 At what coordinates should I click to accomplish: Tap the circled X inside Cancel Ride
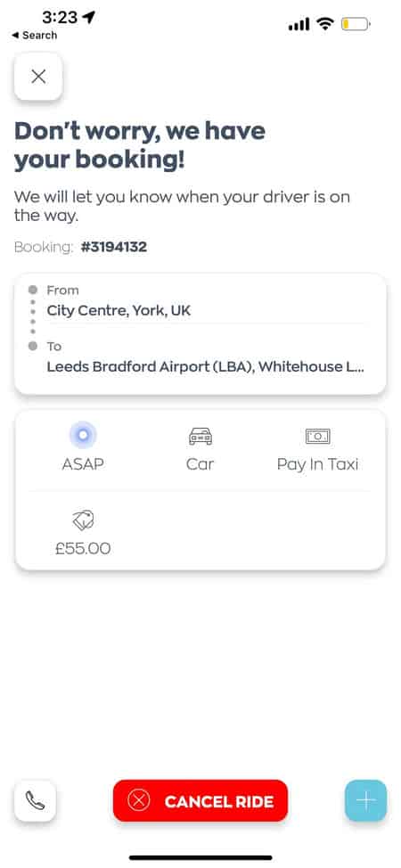click(x=138, y=800)
